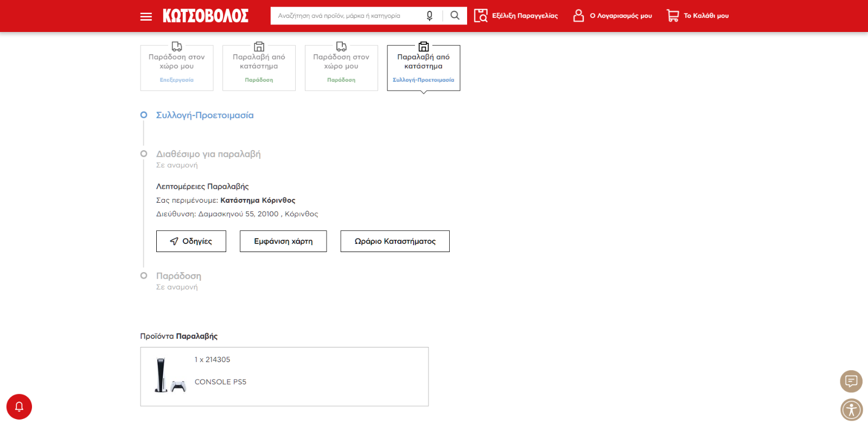Click the product search input field

click(x=347, y=16)
